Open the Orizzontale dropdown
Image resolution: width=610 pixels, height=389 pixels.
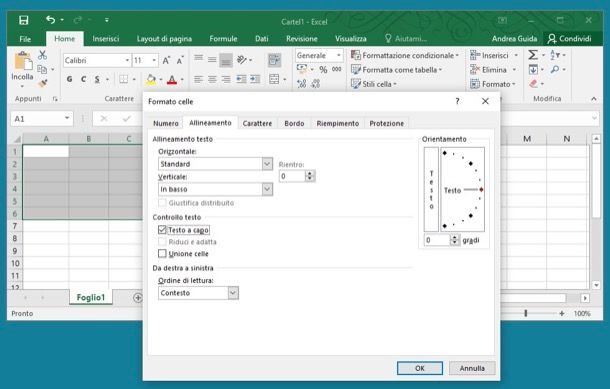[x=267, y=164]
